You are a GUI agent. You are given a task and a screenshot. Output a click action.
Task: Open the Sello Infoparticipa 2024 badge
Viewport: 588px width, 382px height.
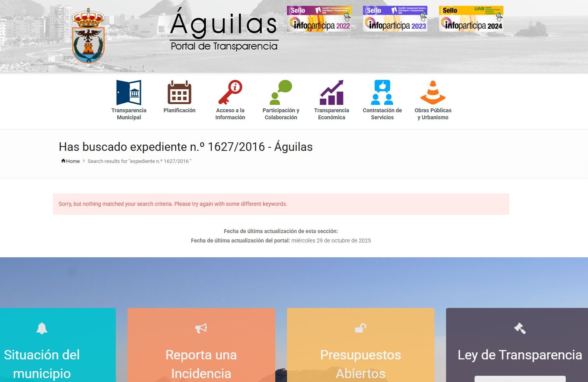pos(471,19)
